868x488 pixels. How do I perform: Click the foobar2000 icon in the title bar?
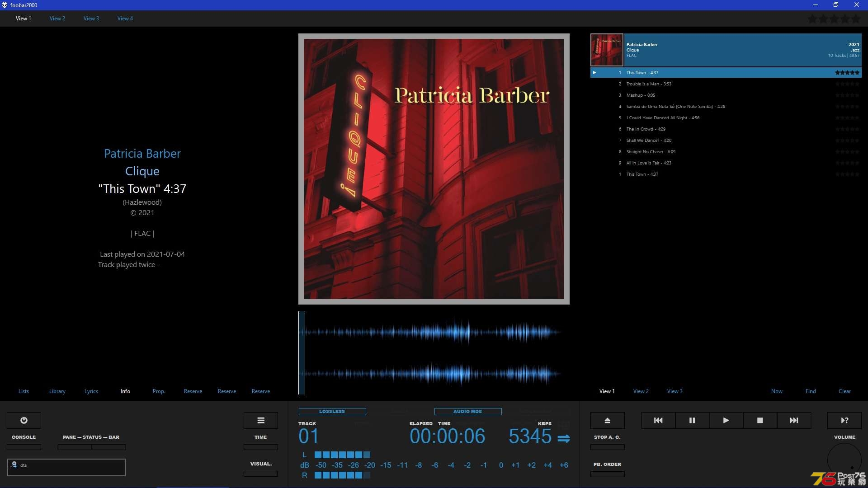tap(5, 5)
